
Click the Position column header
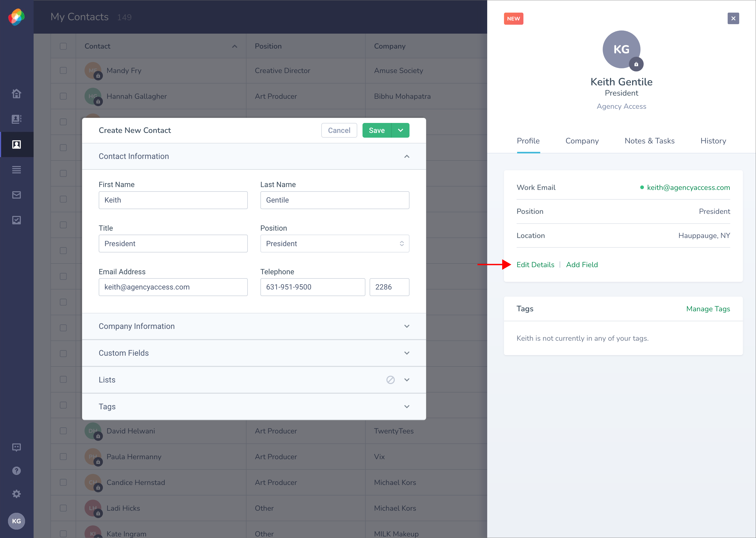(268, 46)
